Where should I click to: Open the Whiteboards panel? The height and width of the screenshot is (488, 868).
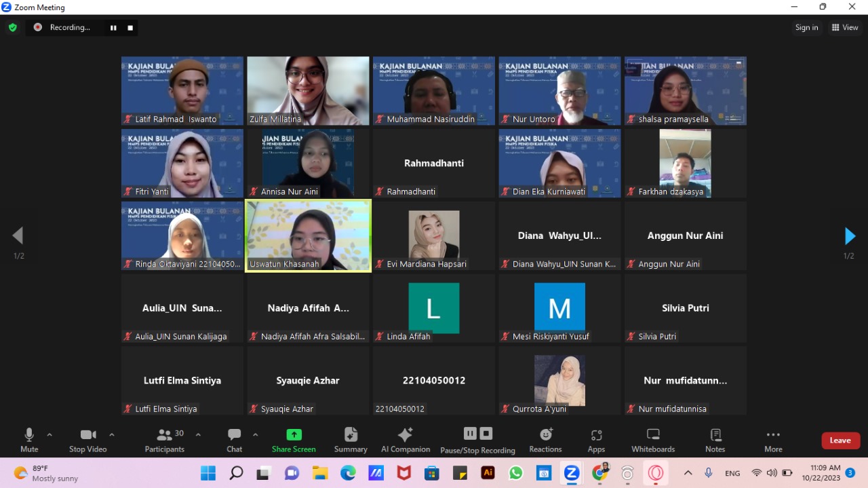[x=653, y=435]
